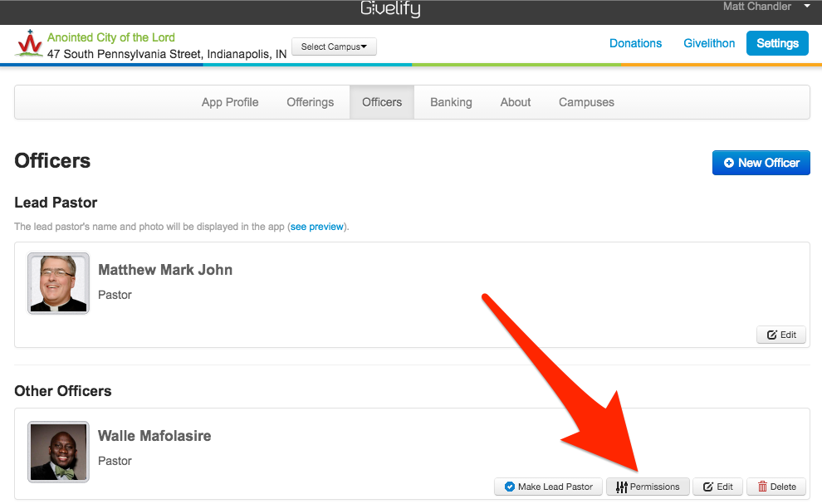Image resolution: width=822 pixels, height=504 pixels.
Task: Switch to the App Profile tab
Action: [x=230, y=102]
